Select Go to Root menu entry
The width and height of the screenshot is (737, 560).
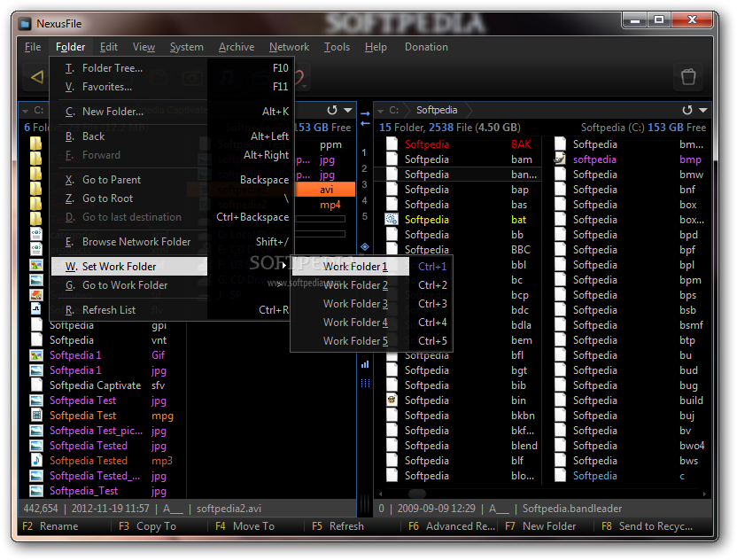pyautogui.click(x=172, y=198)
